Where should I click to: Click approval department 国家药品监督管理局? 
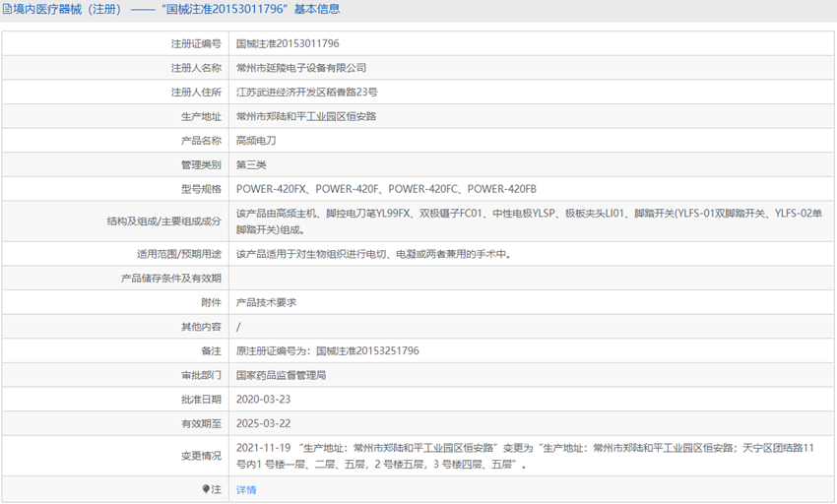click(x=281, y=375)
